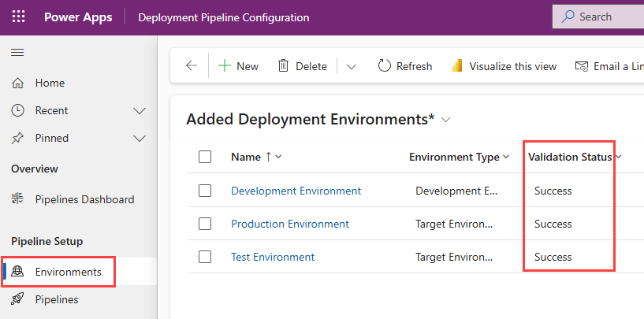644x319 pixels.
Task: Click Email a Link button
Action: (x=609, y=66)
